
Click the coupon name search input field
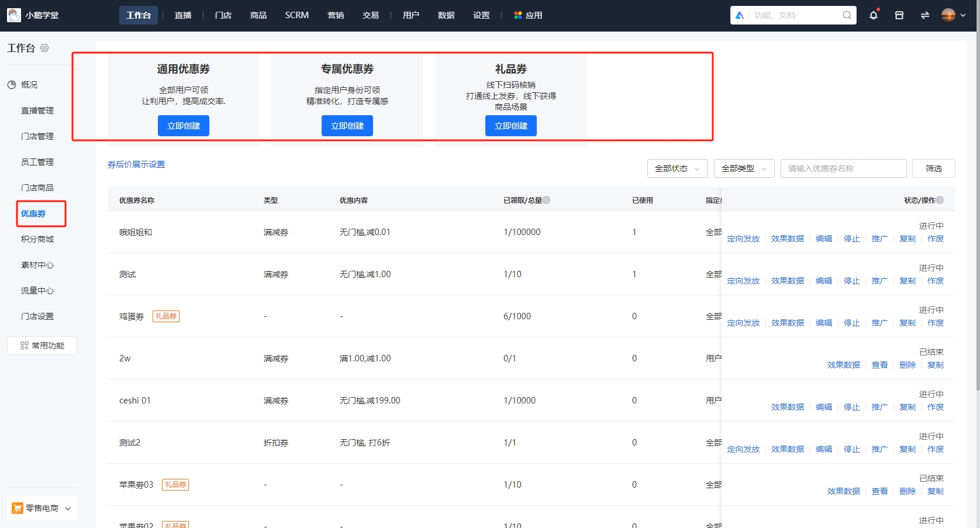(x=843, y=168)
